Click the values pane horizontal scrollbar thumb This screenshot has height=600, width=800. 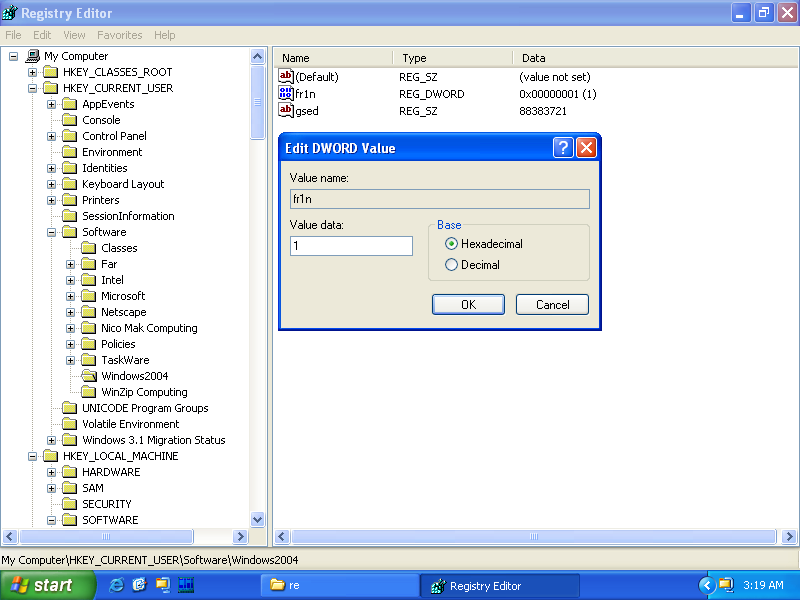click(x=534, y=536)
